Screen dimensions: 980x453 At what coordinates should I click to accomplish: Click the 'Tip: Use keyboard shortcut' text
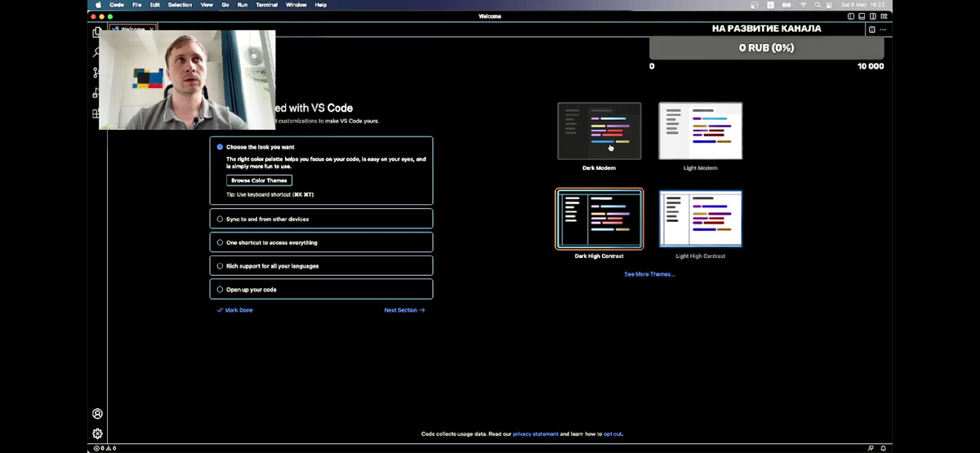(270, 195)
